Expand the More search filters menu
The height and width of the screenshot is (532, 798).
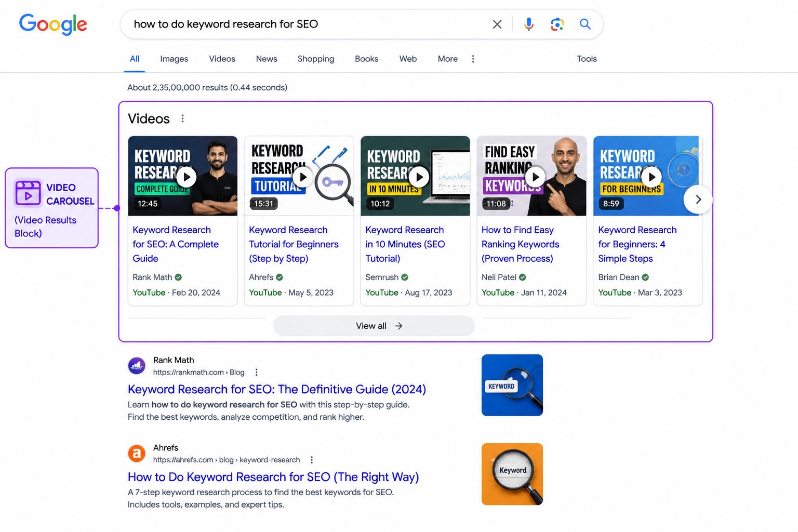tap(448, 59)
